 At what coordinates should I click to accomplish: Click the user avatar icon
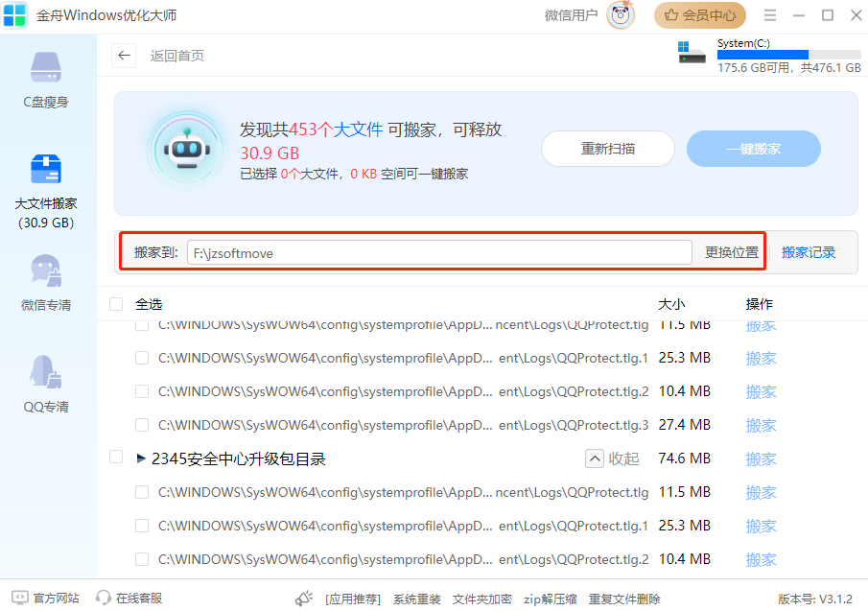(x=620, y=15)
